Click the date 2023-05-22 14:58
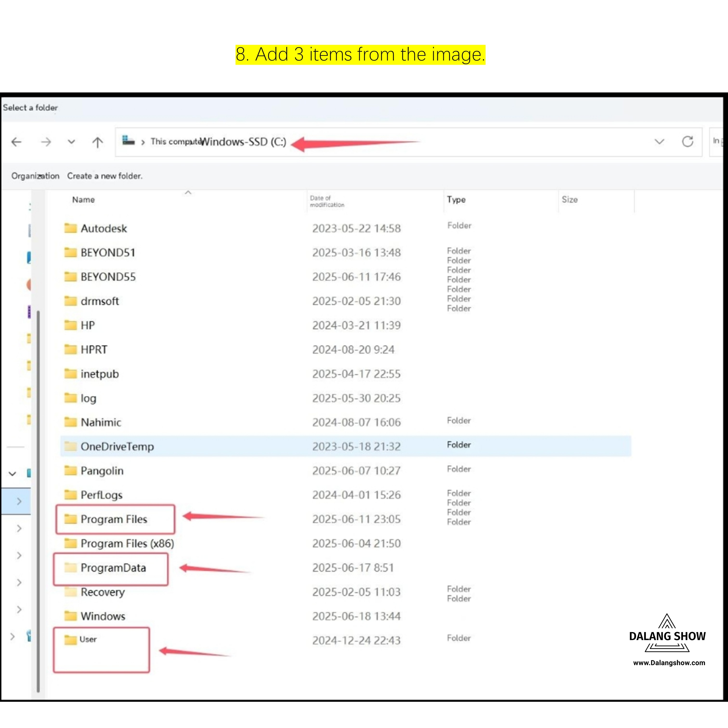 pos(356,228)
